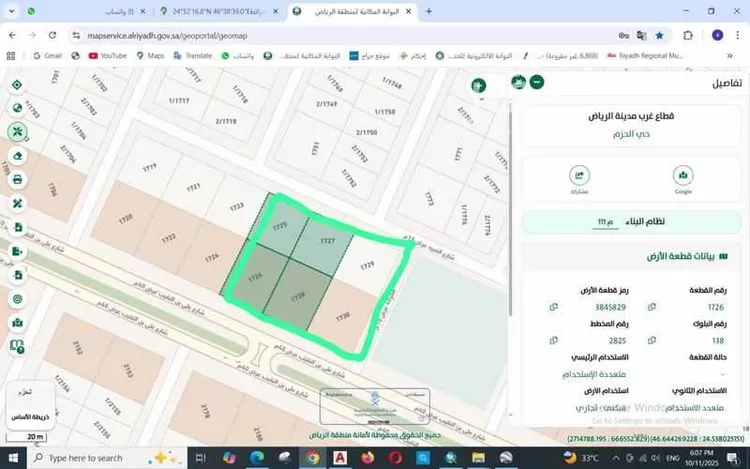Click the taskbar search box
Image resolution: width=750 pixels, height=469 pixels.
click(108, 458)
